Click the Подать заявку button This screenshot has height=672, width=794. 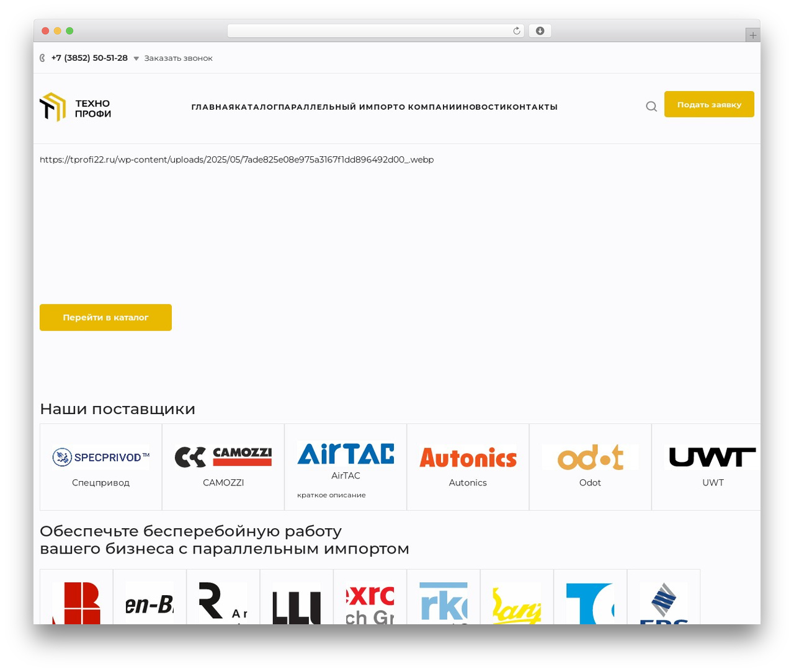click(709, 104)
